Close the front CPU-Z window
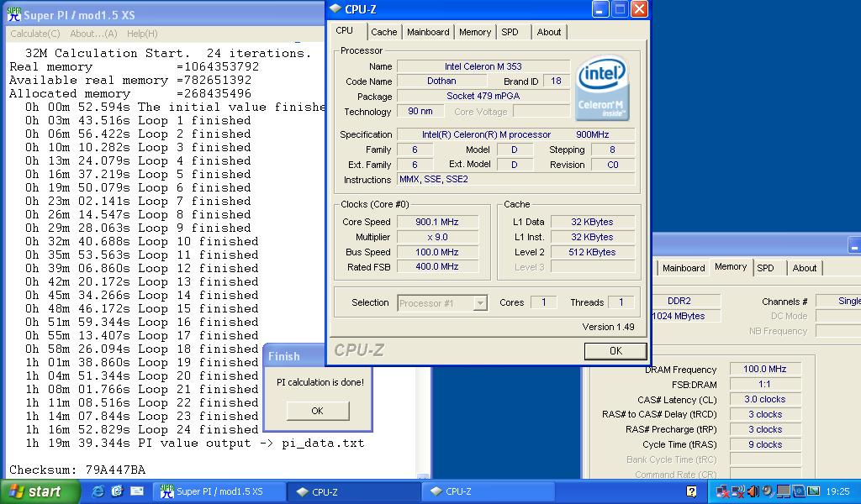Image resolution: width=861 pixels, height=504 pixels. [x=639, y=9]
